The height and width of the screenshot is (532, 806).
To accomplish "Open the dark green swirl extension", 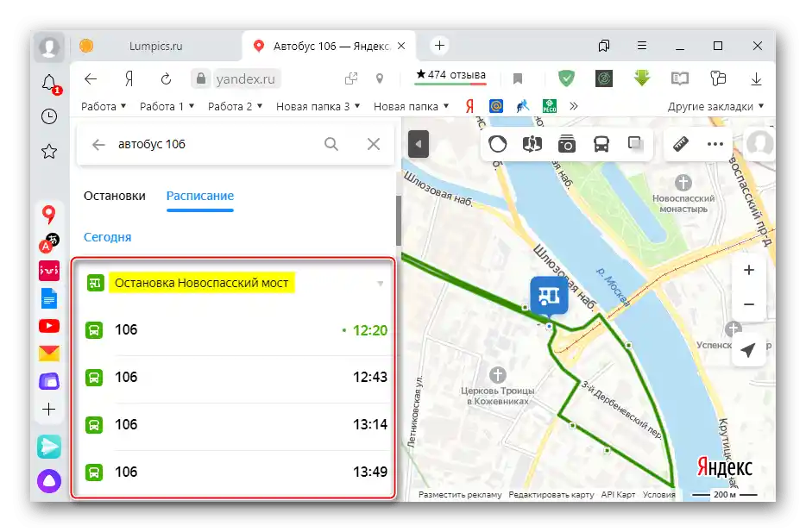I will point(604,78).
